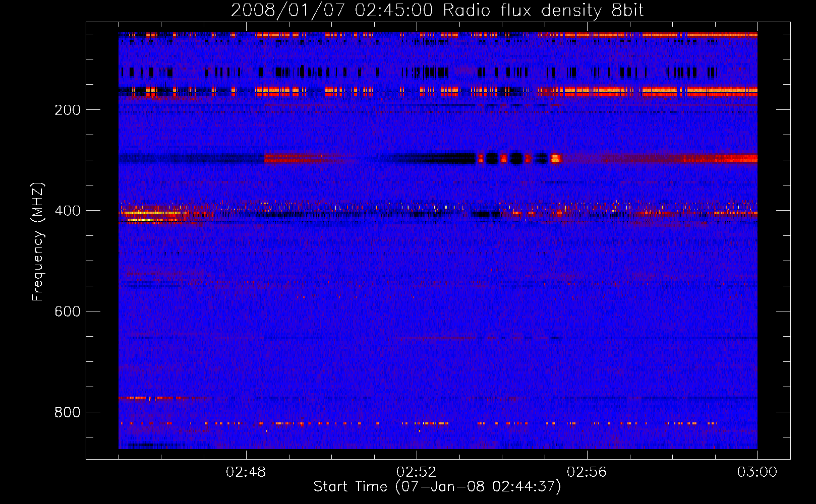Click the 02:52 time tick label

(417, 472)
